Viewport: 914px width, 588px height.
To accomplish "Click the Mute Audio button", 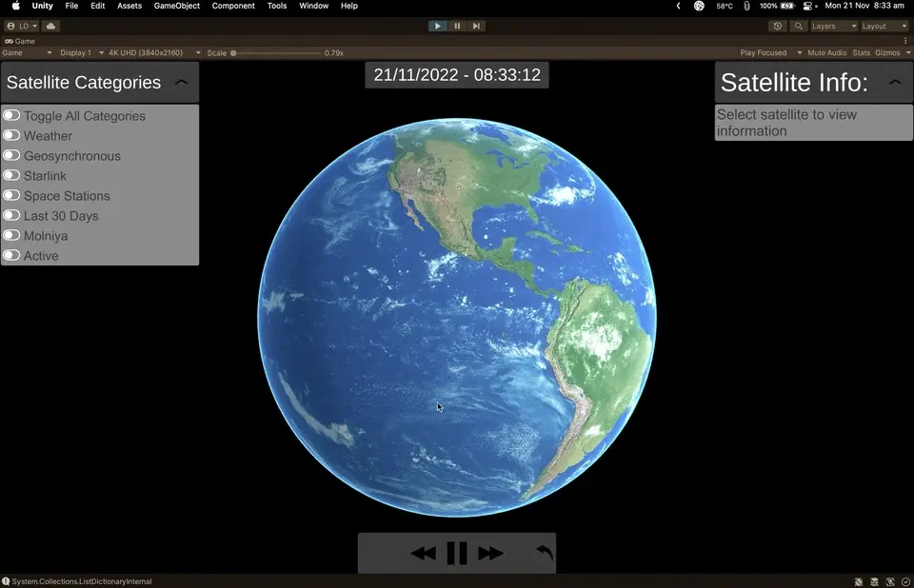I will click(826, 53).
